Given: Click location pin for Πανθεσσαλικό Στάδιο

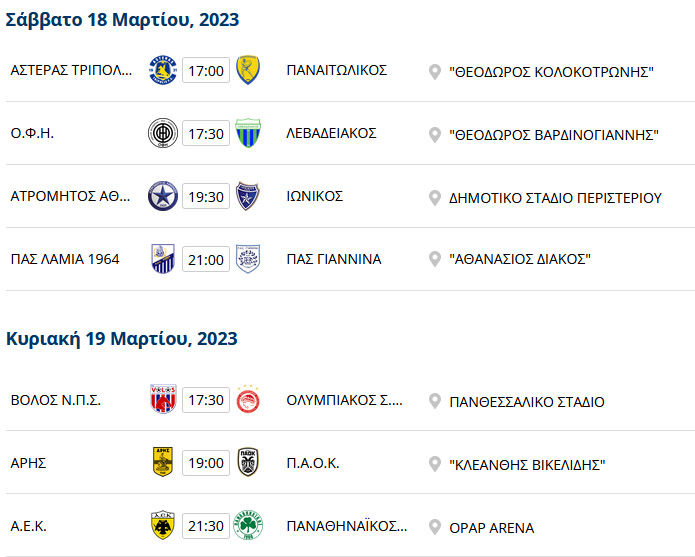Looking at the screenshot, I should coord(435,401).
